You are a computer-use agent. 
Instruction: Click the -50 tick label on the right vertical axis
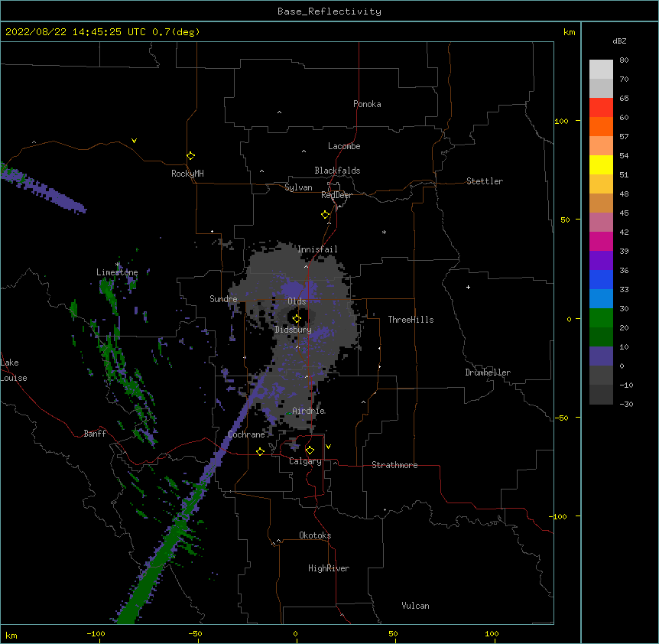point(561,418)
